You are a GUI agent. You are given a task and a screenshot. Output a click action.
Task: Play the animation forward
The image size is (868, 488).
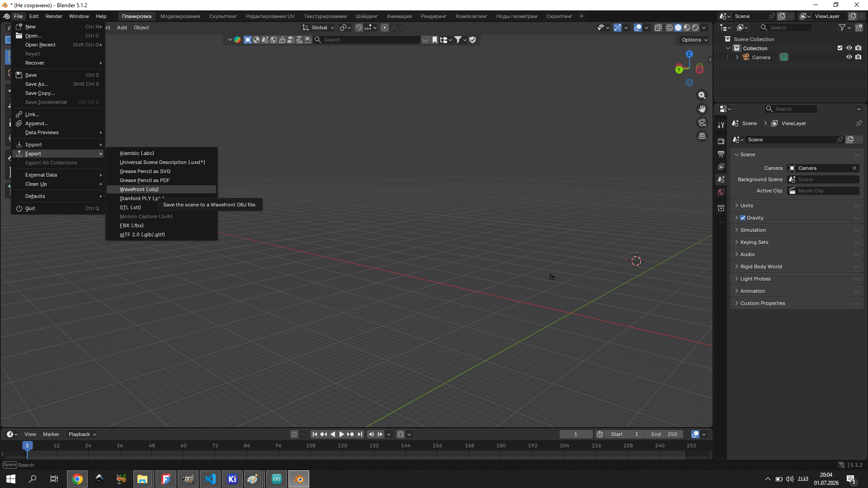click(x=342, y=434)
